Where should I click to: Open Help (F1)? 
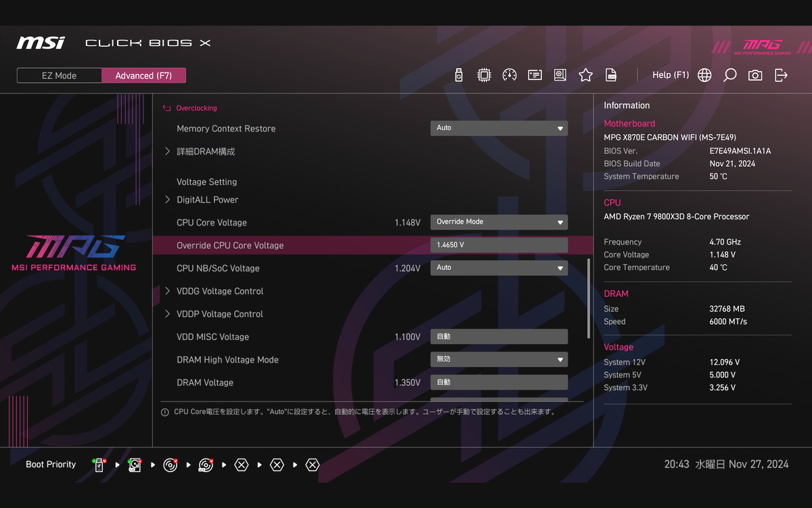point(671,75)
